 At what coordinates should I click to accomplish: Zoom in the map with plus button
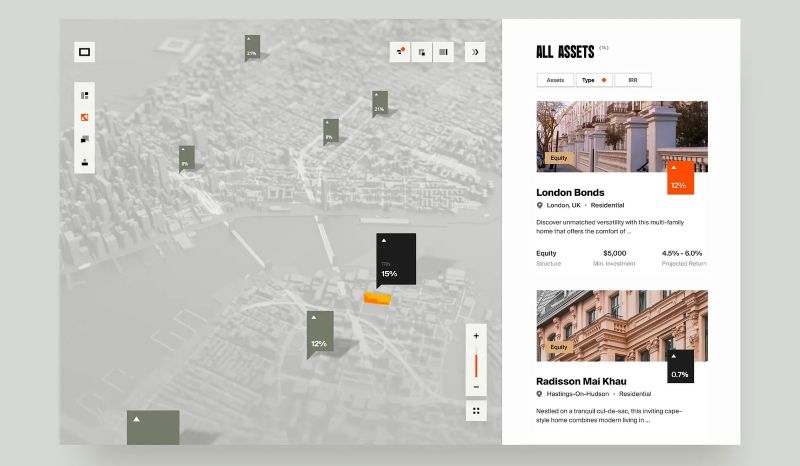pos(476,336)
